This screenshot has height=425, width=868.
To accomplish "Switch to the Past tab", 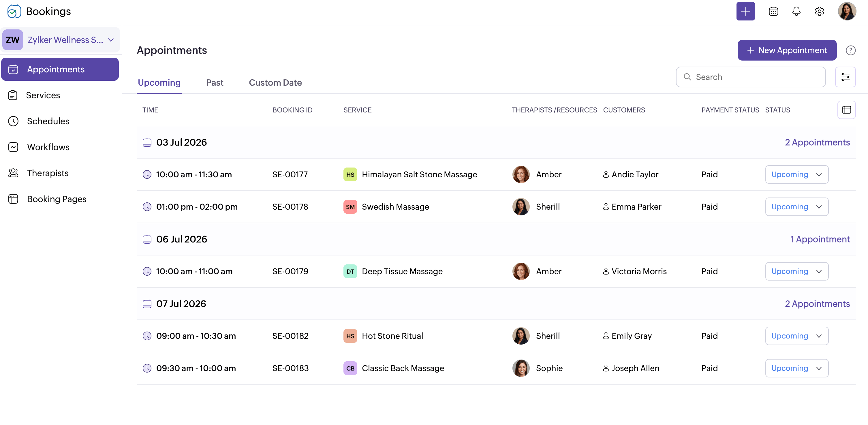I will tap(215, 82).
